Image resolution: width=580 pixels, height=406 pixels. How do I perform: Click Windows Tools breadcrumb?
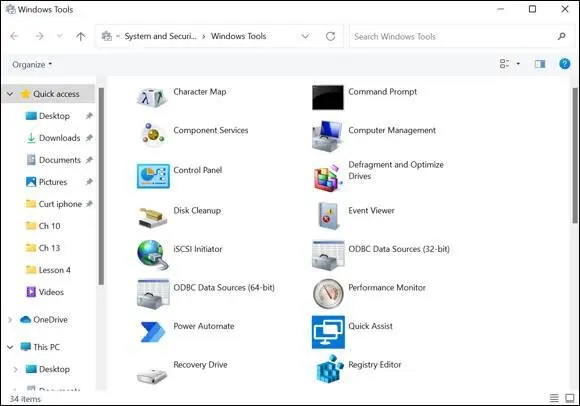point(239,36)
